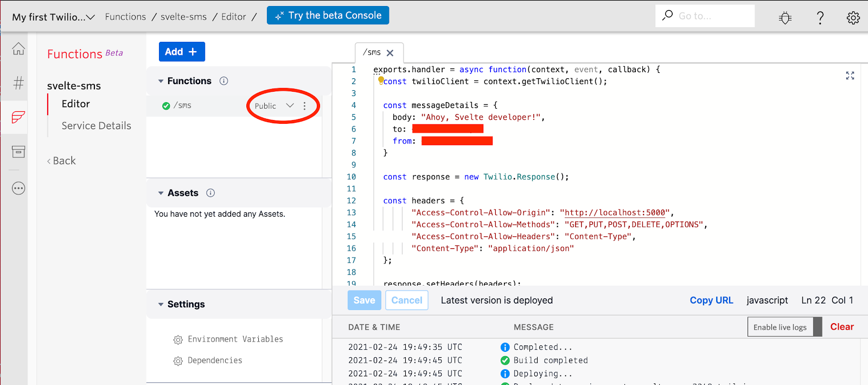Select Editor in the service menu

click(76, 104)
